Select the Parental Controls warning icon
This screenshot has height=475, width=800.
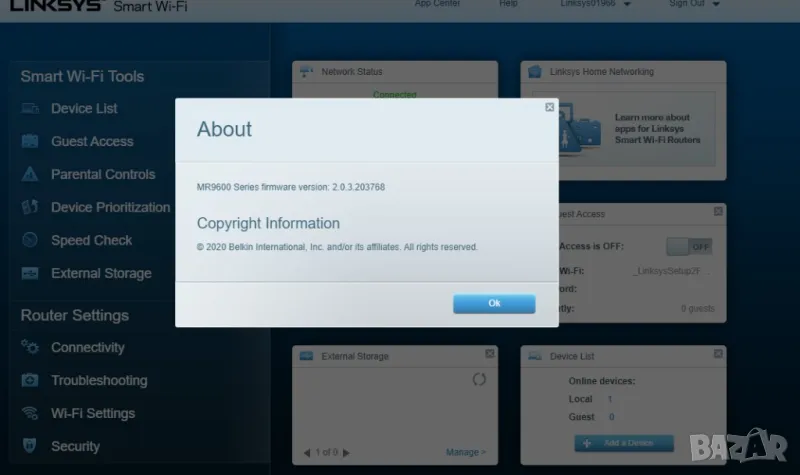(30, 175)
